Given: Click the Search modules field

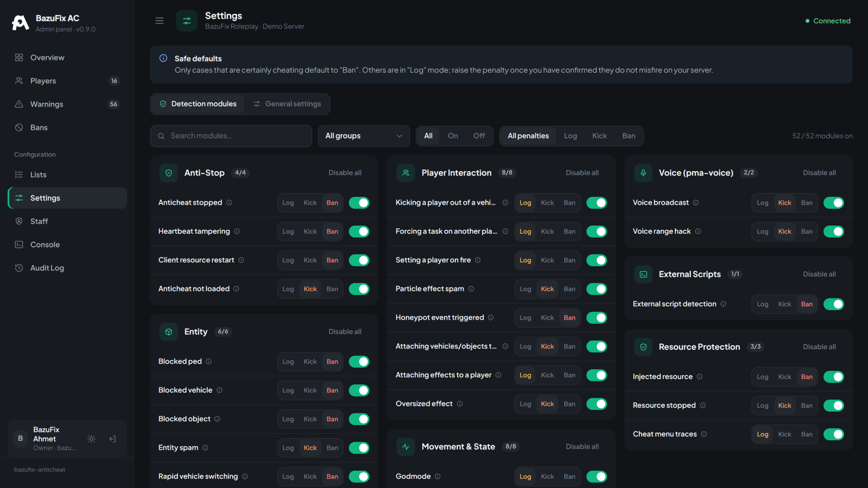Looking at the screenshot, I should pos(231,136).
